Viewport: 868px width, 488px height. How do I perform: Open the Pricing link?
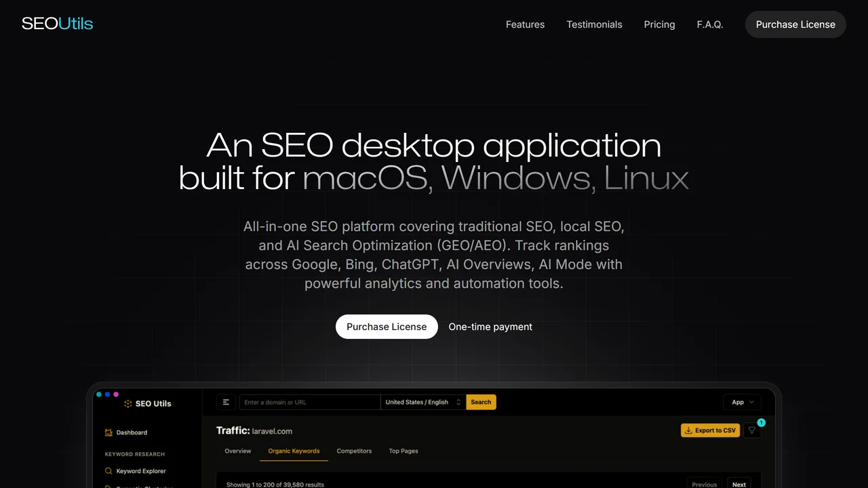tap(659, 24)
